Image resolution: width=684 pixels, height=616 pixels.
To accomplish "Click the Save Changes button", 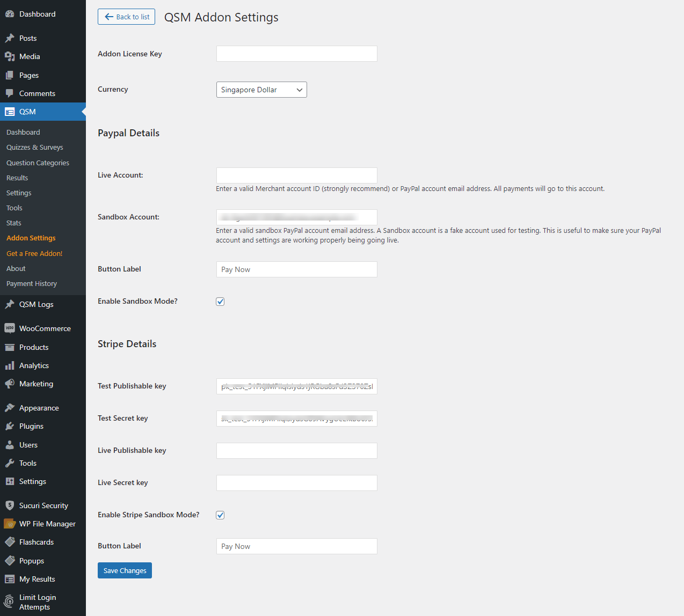I will (125, 570).
